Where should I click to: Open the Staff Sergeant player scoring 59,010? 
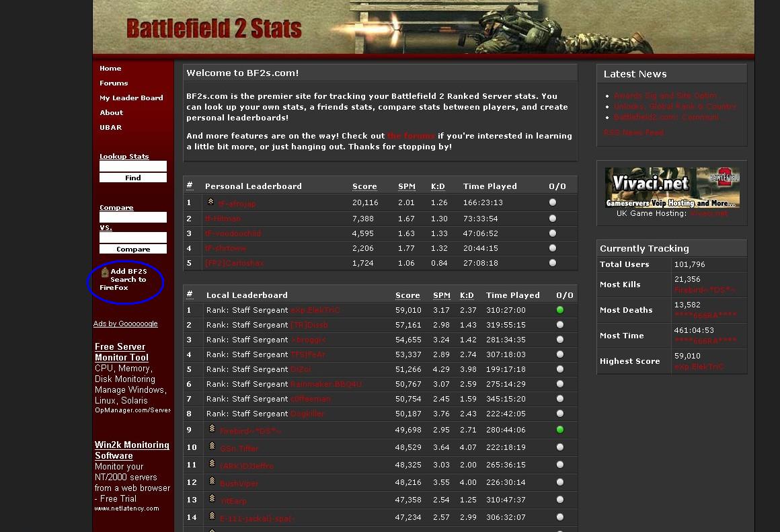tap(315, 311)
